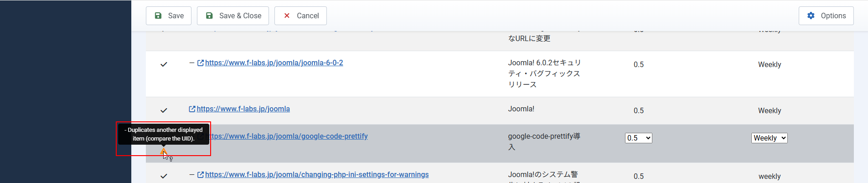Toggle the checkmark for the f-labs.jp/joomla row
Image resolution: width=868 pixels, height=183 pixels.
click(164, 110)
